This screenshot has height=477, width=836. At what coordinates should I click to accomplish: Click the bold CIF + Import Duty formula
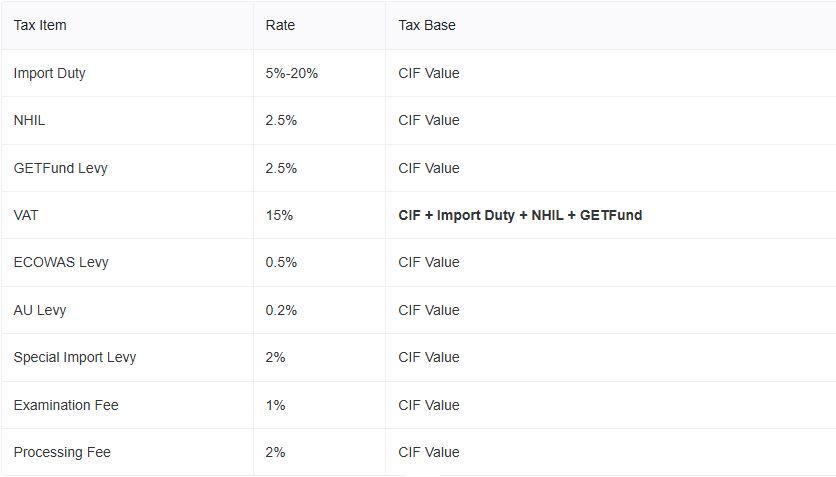click(x=520, y=215)
